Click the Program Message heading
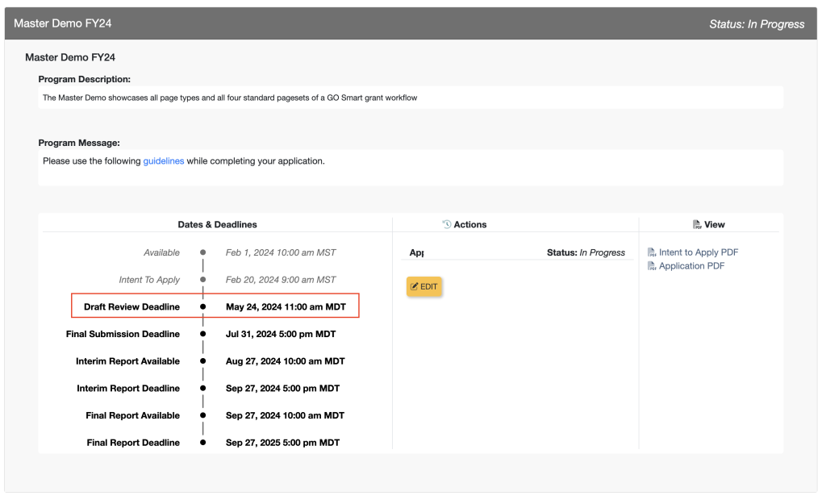 pyautogui.click(x=79, y=143)
